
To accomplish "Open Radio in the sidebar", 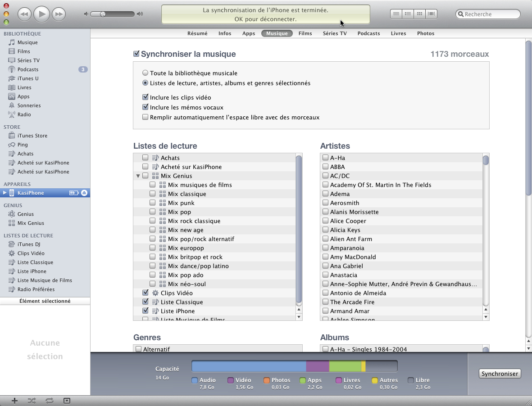I will coord(24,114).
